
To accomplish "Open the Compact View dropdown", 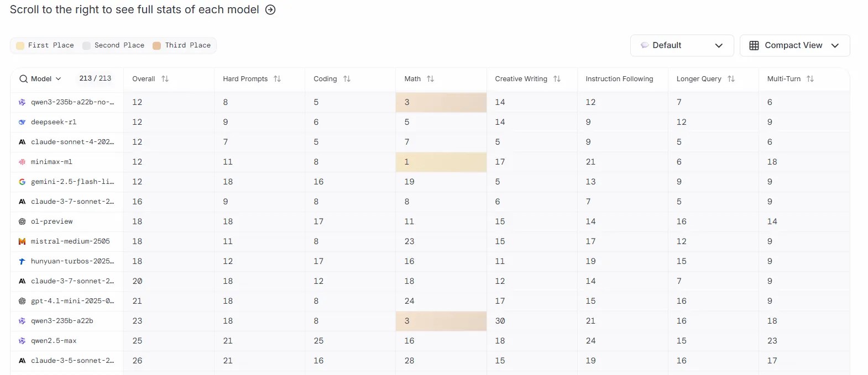I will coord(794,45).
